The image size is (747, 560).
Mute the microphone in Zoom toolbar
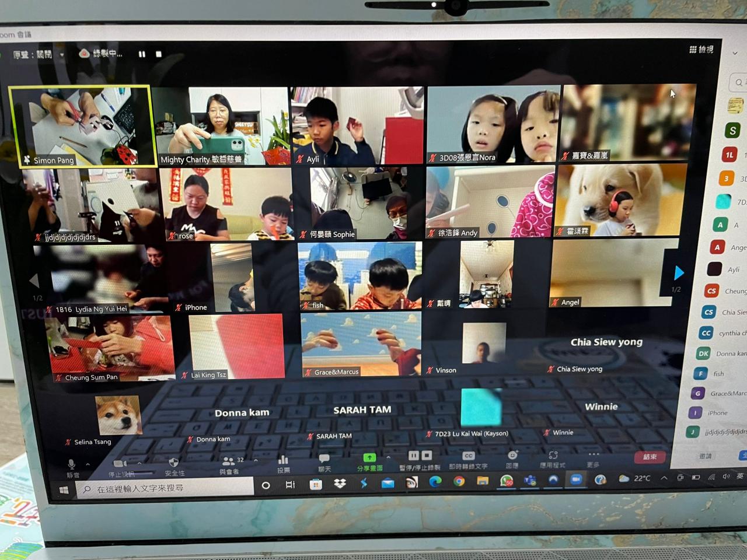[x=71, y=464]
